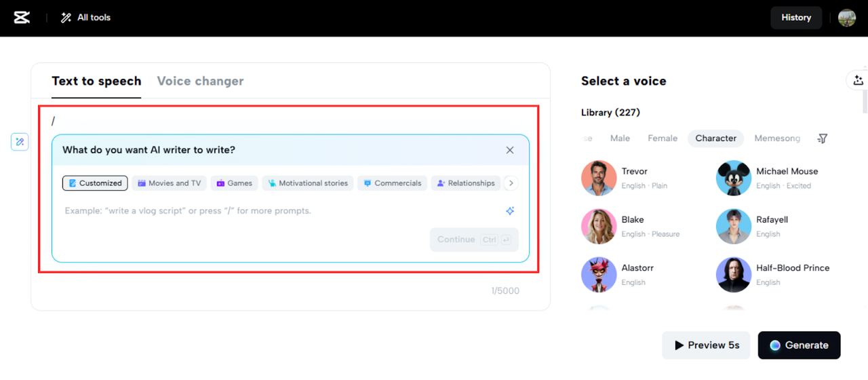This screenshot has width=868, height=380.
Task: Click the AI writer icon beside editor
Action: coord(20,142)
